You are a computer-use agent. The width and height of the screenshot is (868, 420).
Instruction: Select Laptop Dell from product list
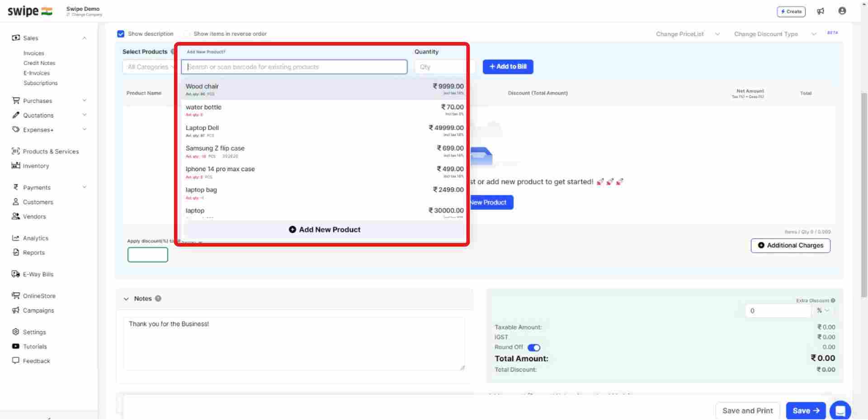[324, 131]
